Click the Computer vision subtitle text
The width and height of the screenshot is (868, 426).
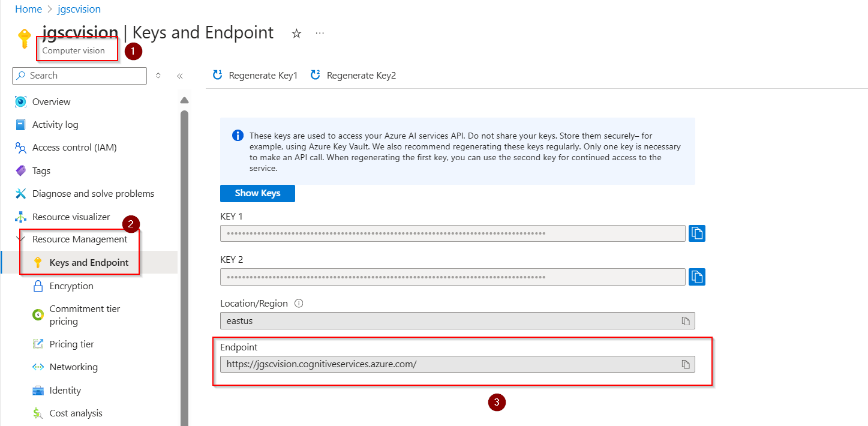[74, 50]
